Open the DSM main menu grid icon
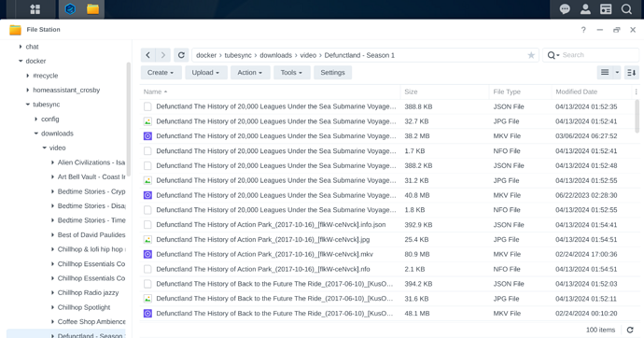Screen dimensions: 644x338 click(35, 9)
